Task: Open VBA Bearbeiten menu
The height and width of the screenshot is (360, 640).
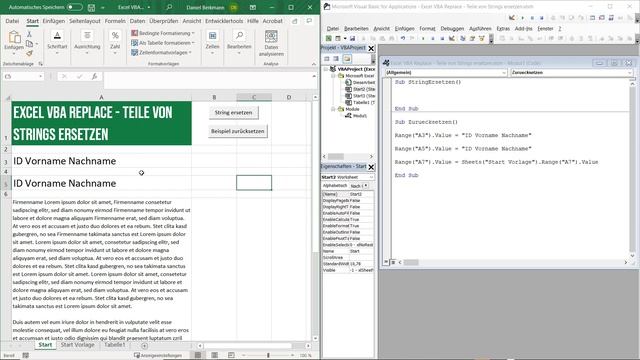Action: [356, 29]
